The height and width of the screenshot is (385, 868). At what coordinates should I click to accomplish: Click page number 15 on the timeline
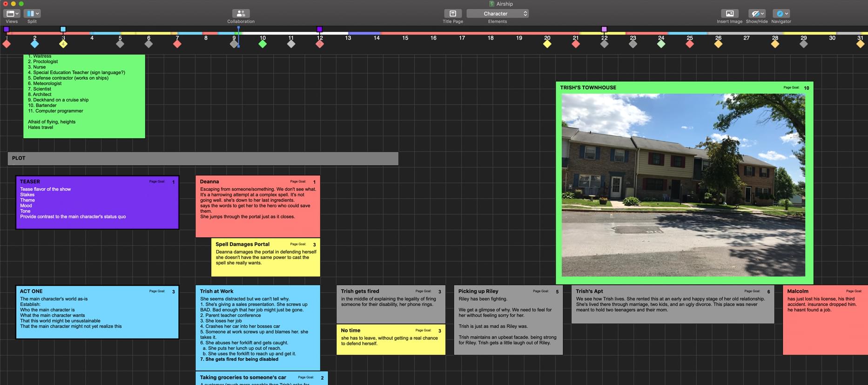point(405,38)
